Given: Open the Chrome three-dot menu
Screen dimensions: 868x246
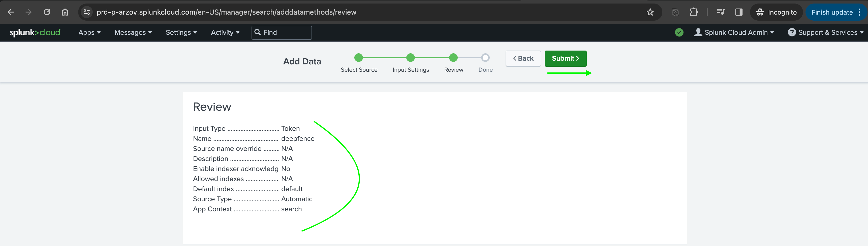Looking at the screenshot, I should 860,12.
